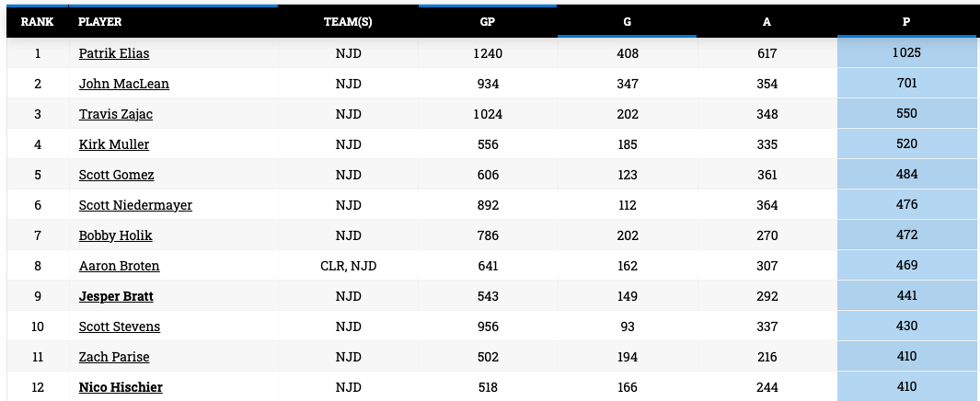Open Scott Gomez player link

[117, 175]
